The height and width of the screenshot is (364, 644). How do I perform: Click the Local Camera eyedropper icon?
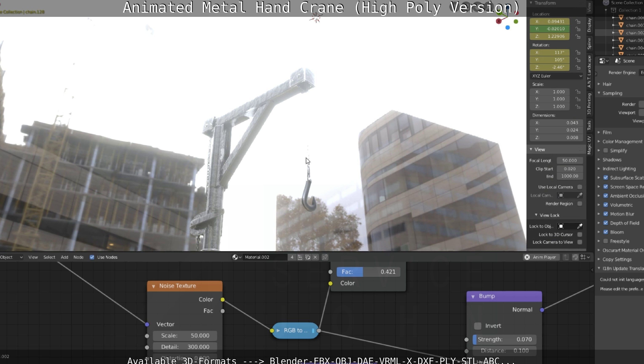(x=580, y=195)
